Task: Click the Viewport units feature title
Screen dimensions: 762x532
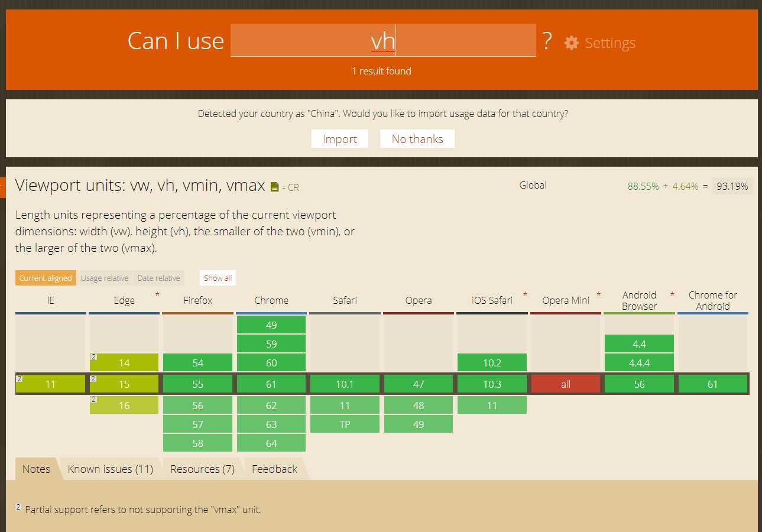Action: coord(140,186)
